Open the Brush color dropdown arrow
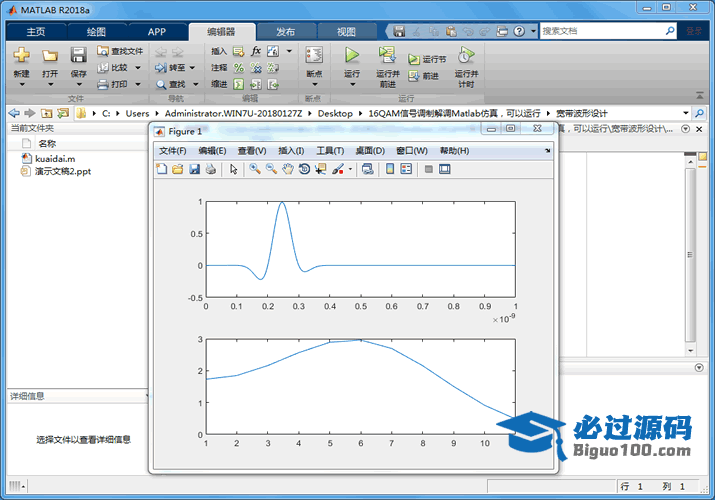The width and height of the screenshot is (715, 500). [x=350, y=169]
